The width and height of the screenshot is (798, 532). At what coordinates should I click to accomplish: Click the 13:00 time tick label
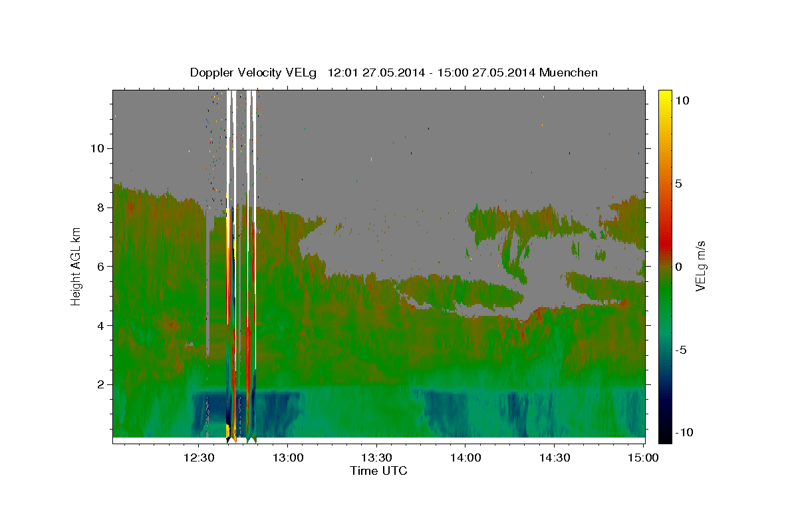click(x=287, y=458)
